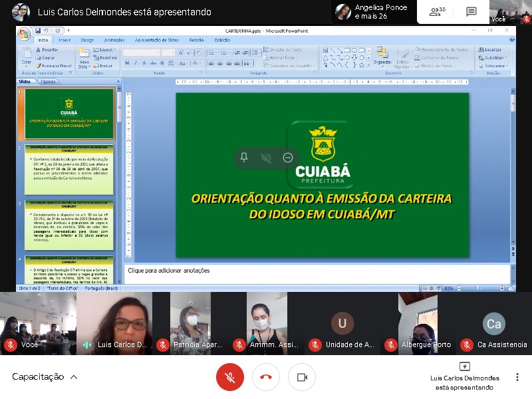Open the Apresentação de Slides tab
Viewport: 532px width, 399px height.
click(157, 40)
